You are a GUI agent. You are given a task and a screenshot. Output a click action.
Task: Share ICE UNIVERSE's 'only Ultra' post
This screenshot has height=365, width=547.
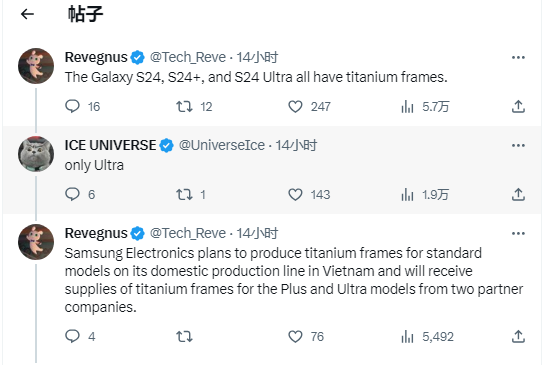click(x=518, y=194)
